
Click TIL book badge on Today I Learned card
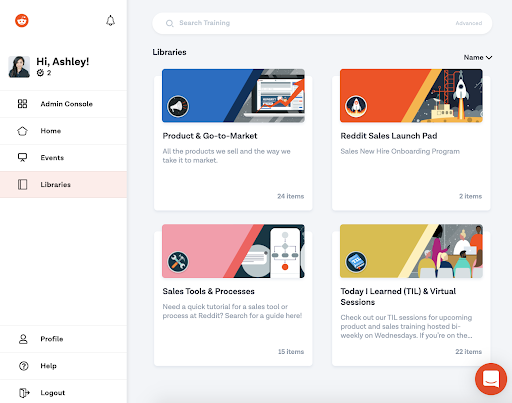pos(356,262)
